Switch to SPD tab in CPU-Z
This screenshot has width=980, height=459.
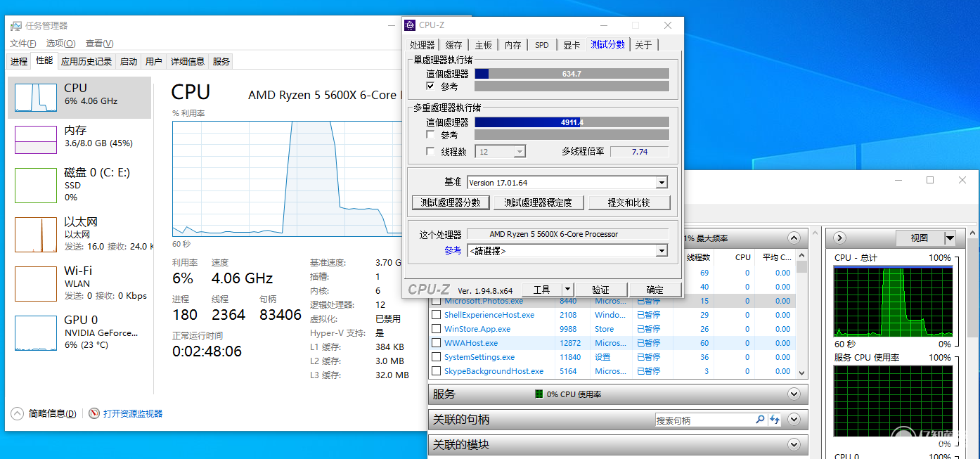(x=542, y=45)
